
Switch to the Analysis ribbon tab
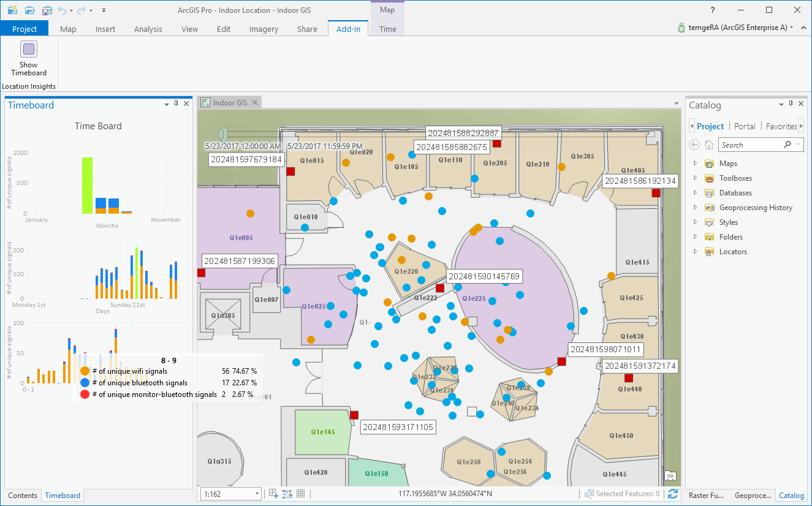point(148,29)
